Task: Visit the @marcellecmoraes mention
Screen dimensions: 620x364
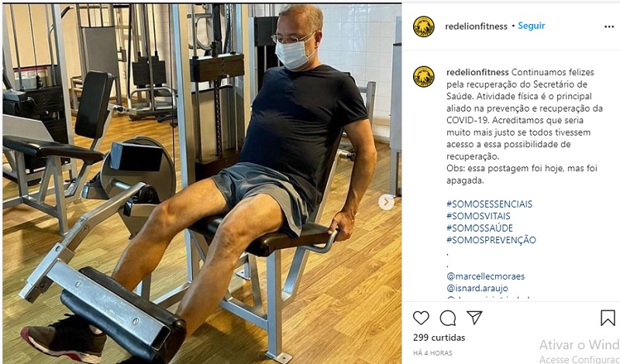Action: (x=486, y=276)
